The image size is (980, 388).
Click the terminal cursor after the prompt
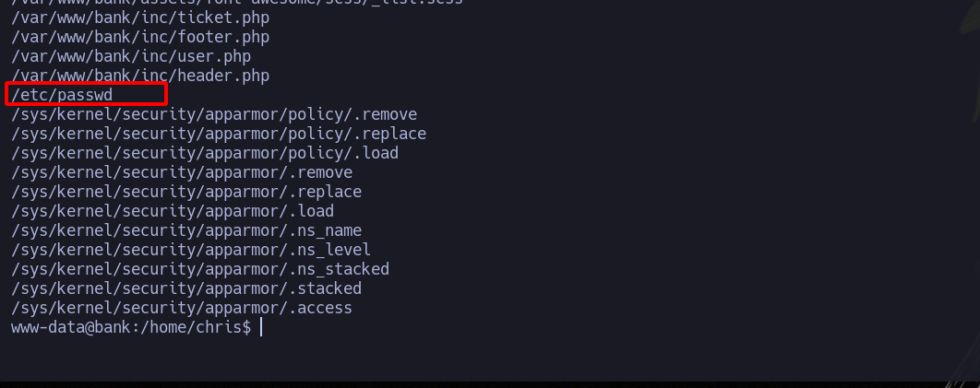click(261, 327)
